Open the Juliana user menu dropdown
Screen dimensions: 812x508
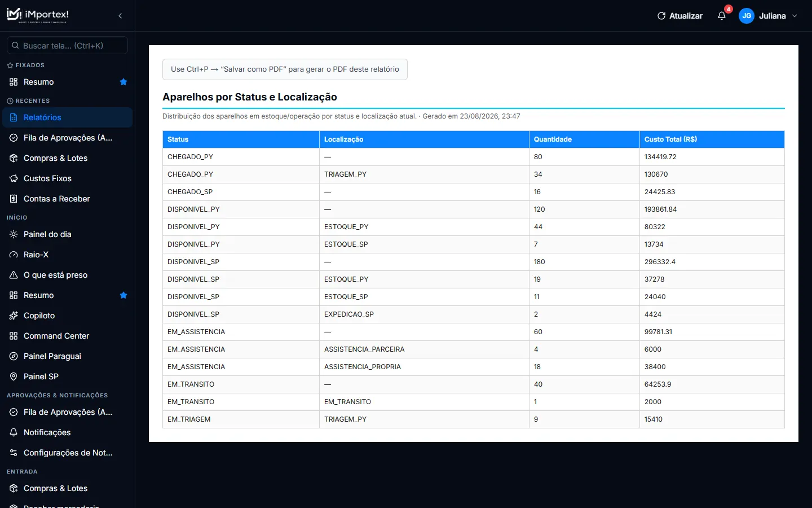pos(795,16)
